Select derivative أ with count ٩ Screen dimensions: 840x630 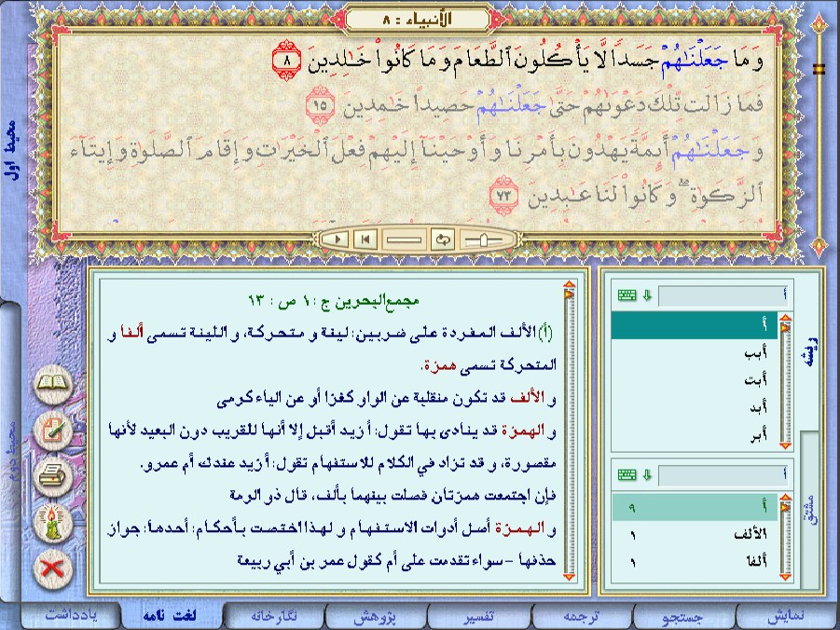695,507
